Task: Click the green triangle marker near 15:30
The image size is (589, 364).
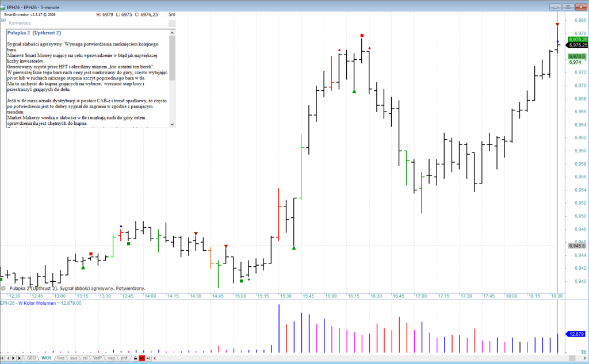Action: [x=294, y=248]
